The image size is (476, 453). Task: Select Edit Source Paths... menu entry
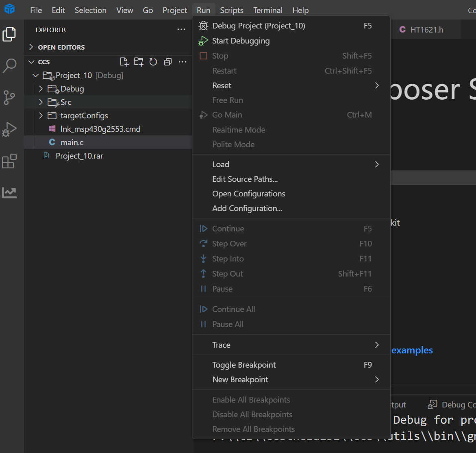[x=291, y=179]
